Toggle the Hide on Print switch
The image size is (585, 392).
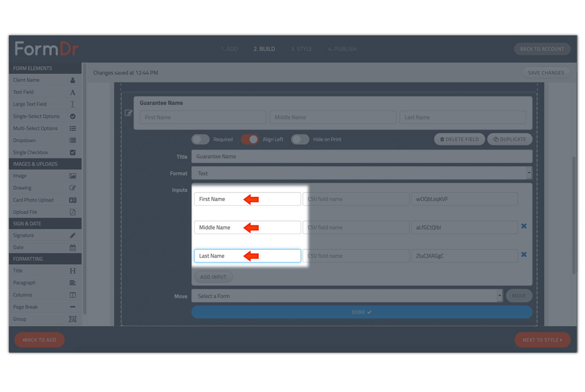pos(300,139)
